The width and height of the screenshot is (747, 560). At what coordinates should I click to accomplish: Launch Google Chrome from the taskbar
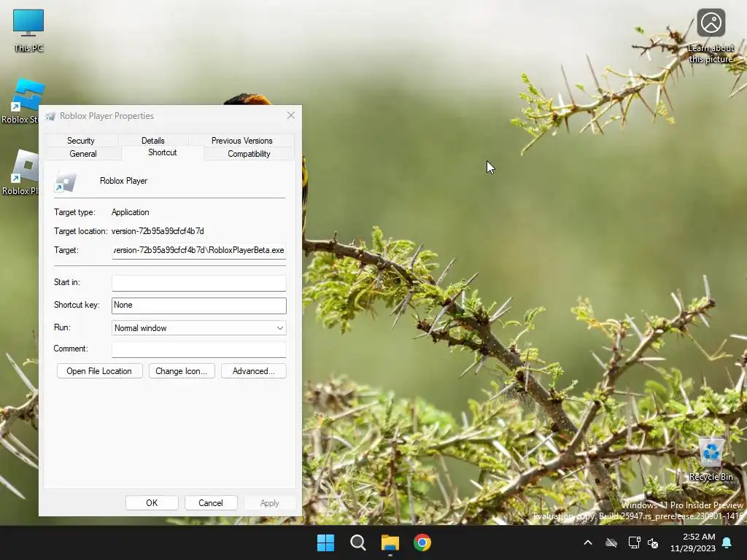click(x=422, y=542)
